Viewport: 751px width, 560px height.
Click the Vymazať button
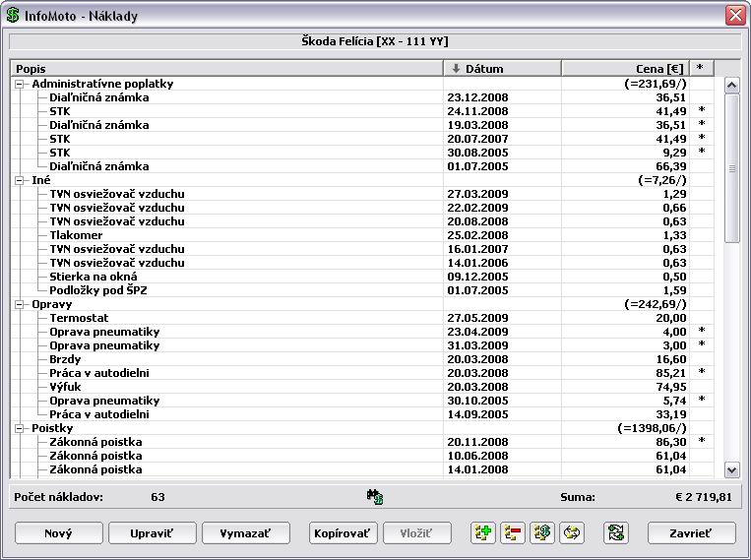coord(246,533)
